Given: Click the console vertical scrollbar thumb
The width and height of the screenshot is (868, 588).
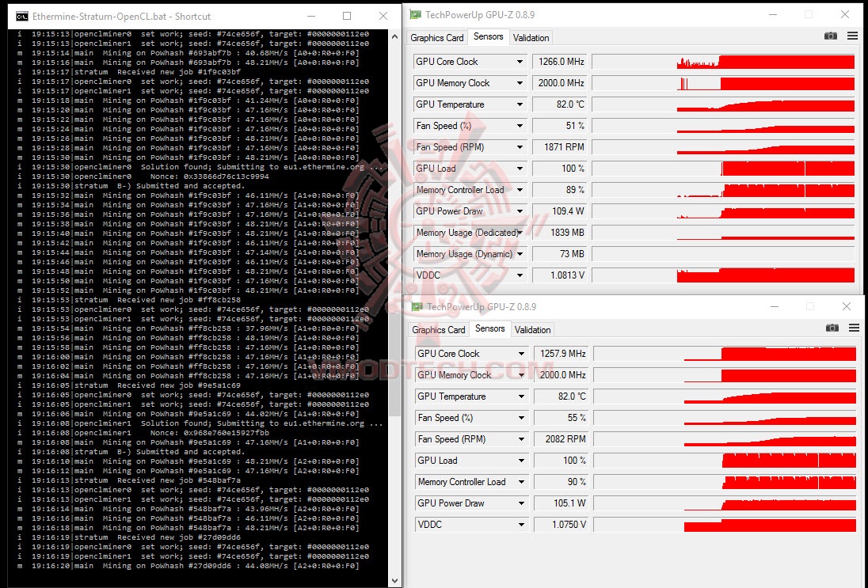Looking at the screenshot, I should (394, 365).
